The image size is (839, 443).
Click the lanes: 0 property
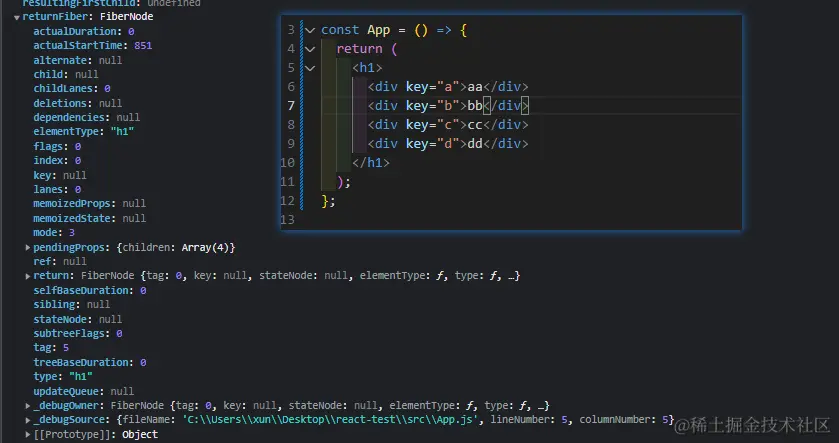click(57, 189)
